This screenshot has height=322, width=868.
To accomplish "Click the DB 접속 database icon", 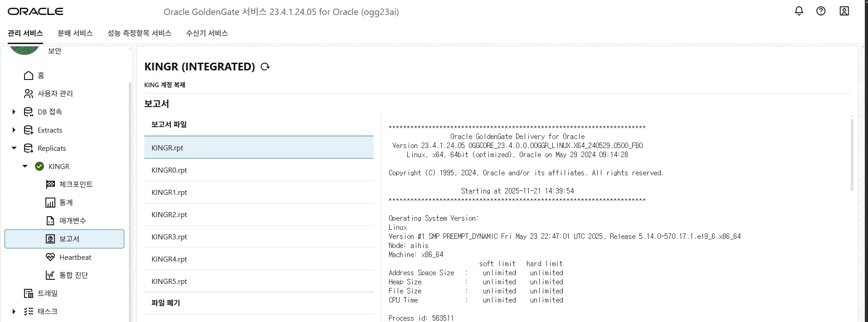I will click(x=29, y=112).
